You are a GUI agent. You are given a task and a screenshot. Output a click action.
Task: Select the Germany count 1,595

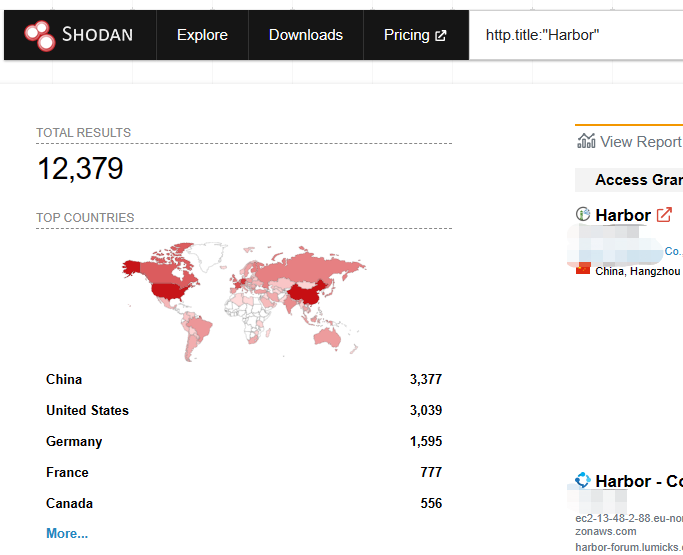[426, 441]
